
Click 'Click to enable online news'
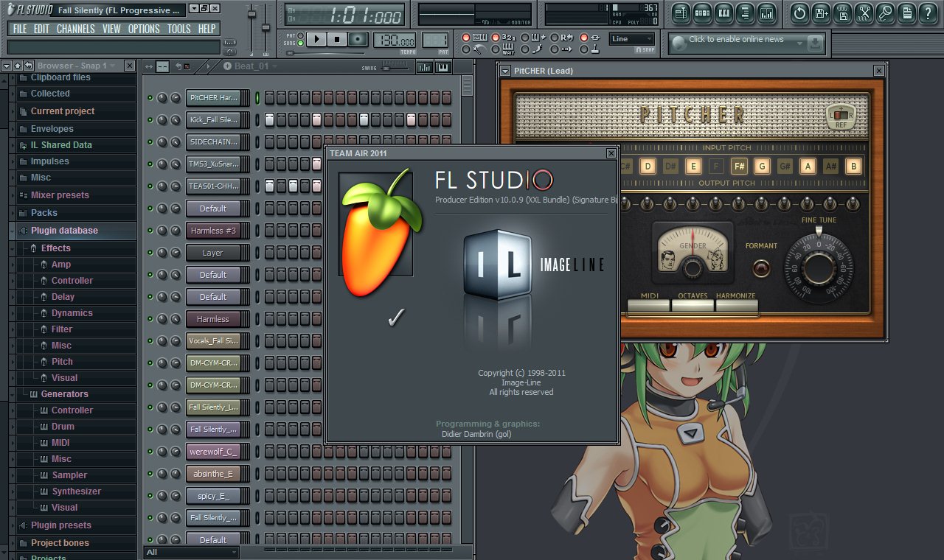736,39
